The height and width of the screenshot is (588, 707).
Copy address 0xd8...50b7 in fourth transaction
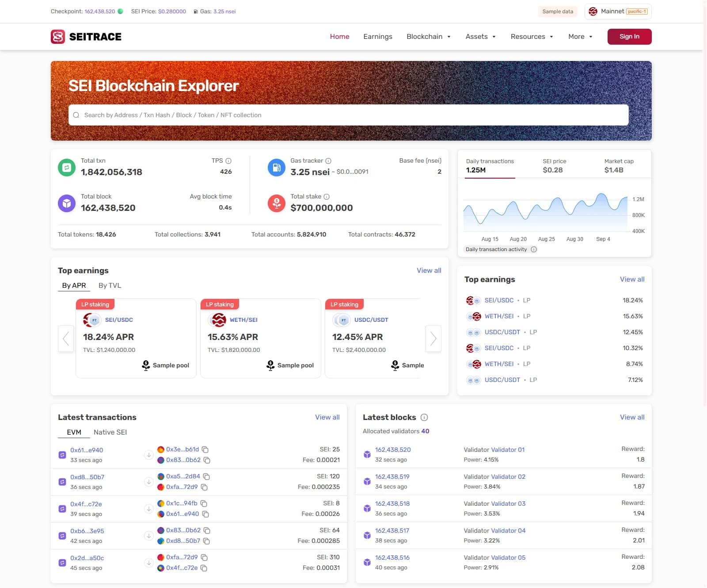click(206, 541)
